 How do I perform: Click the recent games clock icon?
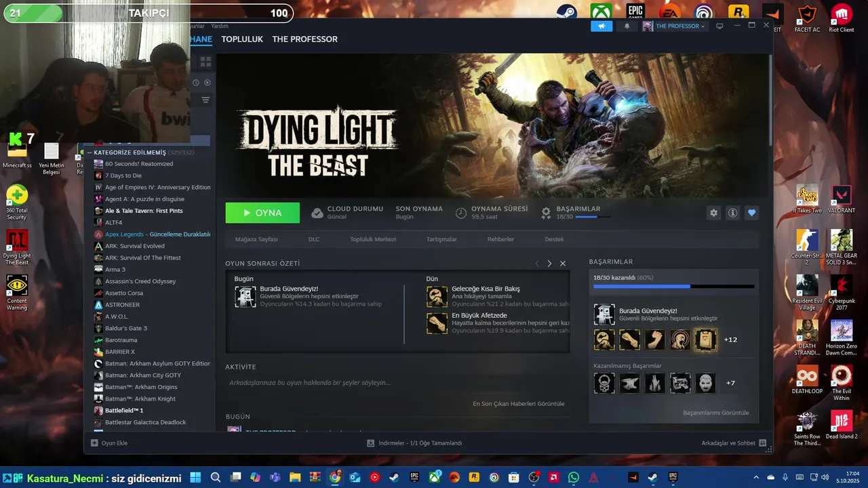pos(196,83)
